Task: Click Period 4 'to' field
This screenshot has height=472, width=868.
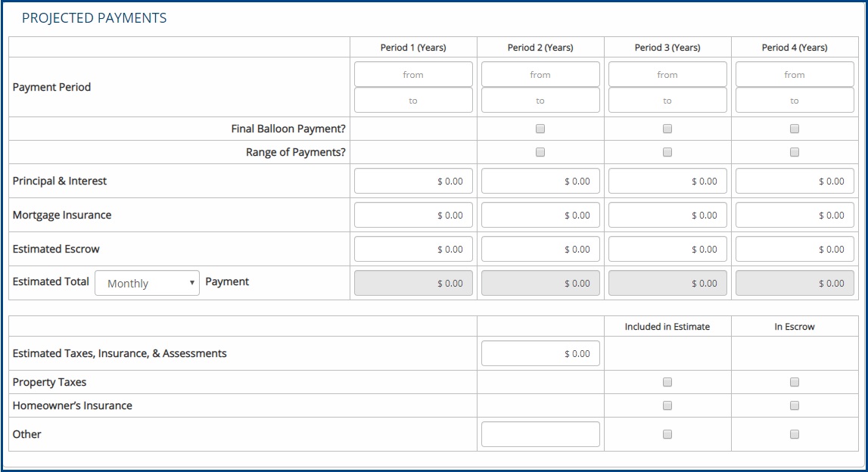Action: 795,100
